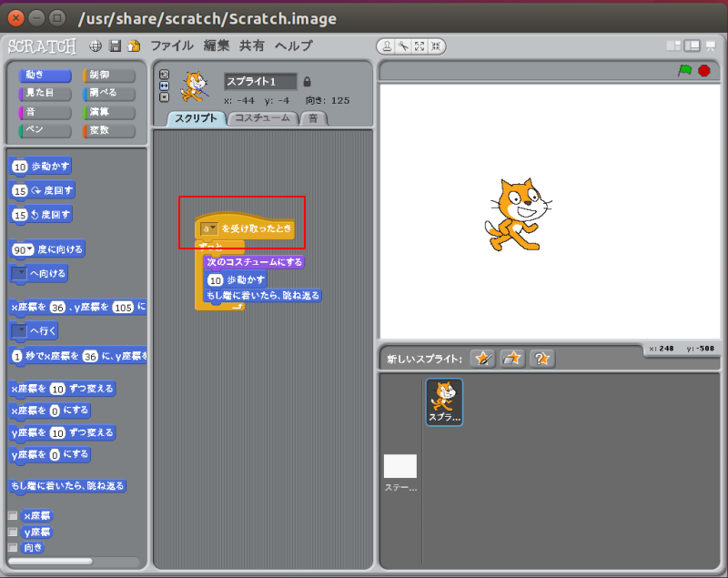Select the 変数 block category
This screenshot has width=728, height=578.
109,130
